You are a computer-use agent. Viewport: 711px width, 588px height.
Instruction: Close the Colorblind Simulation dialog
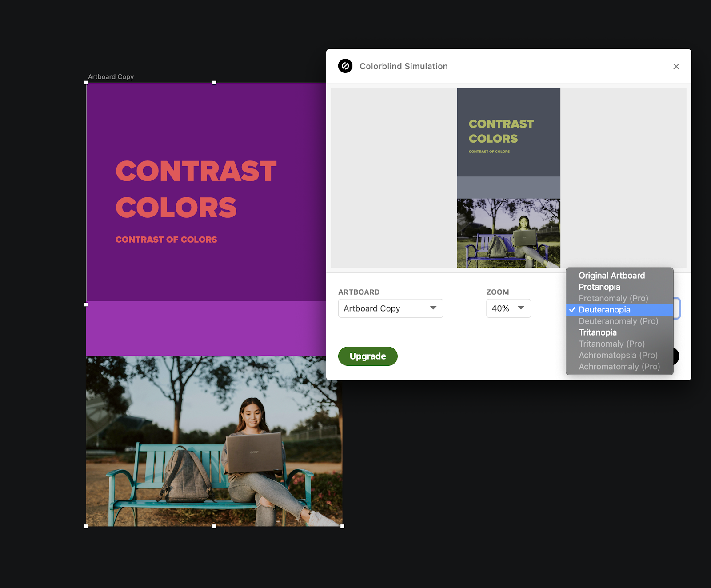point(676,67)
